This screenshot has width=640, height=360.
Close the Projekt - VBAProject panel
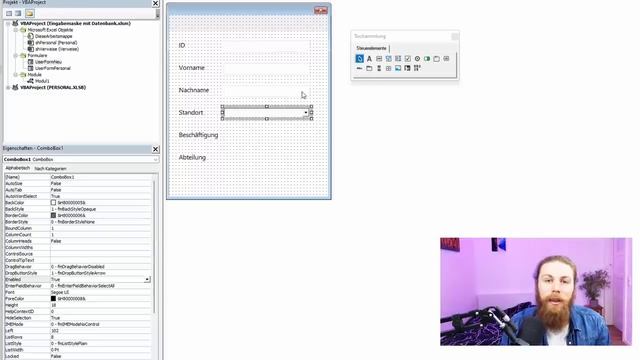tap(156, 3)
